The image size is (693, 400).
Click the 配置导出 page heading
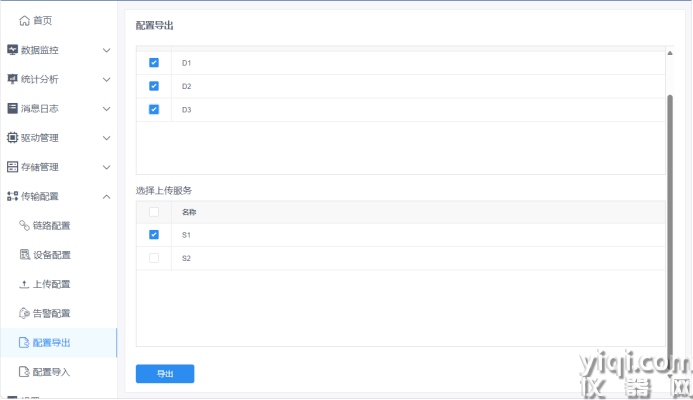coord(154,26)
